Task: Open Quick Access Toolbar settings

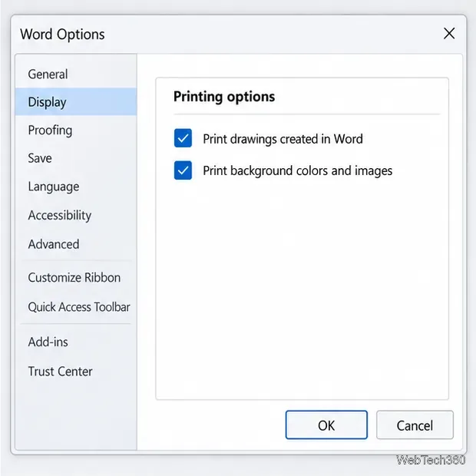Action: click(x=76, y=307)
